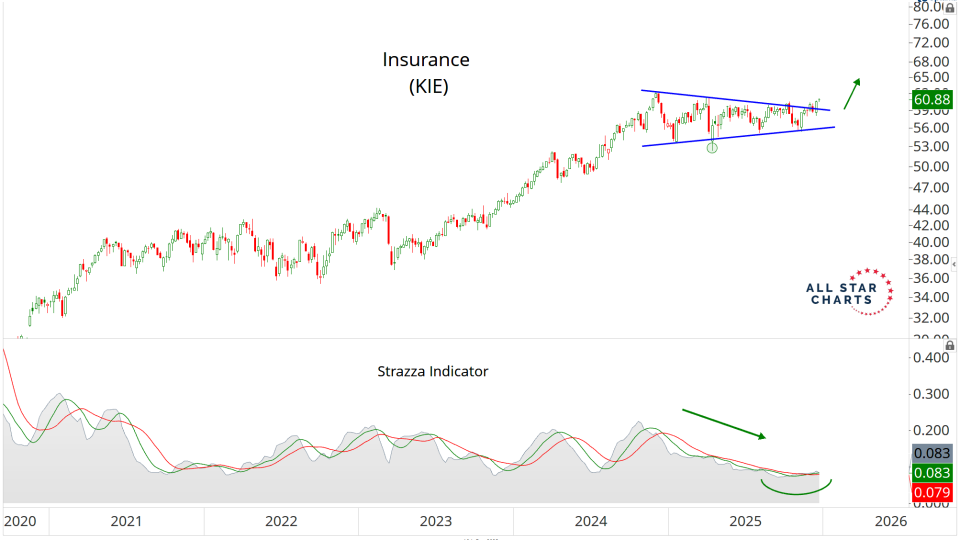Click the 2026 label on time axis
Viewport: 960px width, 540px height.
tap(890, 521)
